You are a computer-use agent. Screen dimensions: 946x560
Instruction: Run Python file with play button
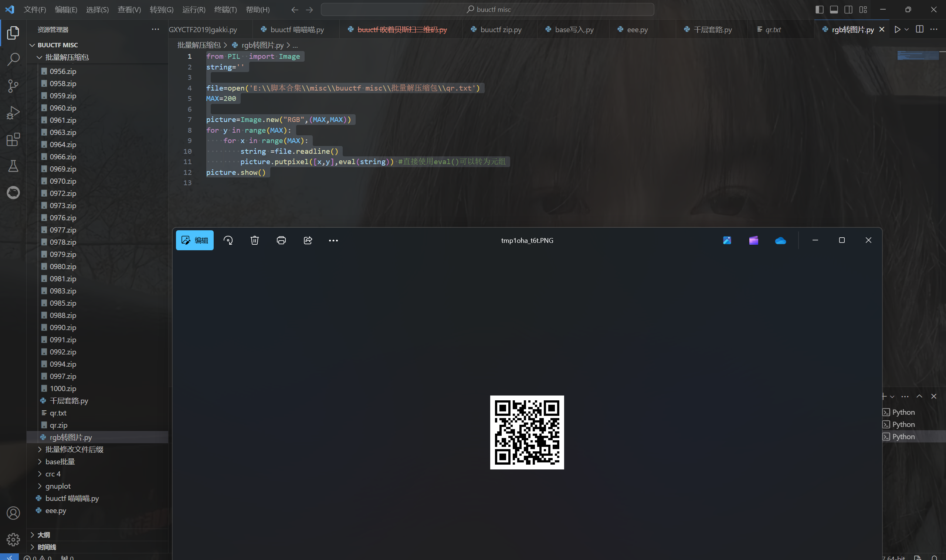(x=897, y=30)
